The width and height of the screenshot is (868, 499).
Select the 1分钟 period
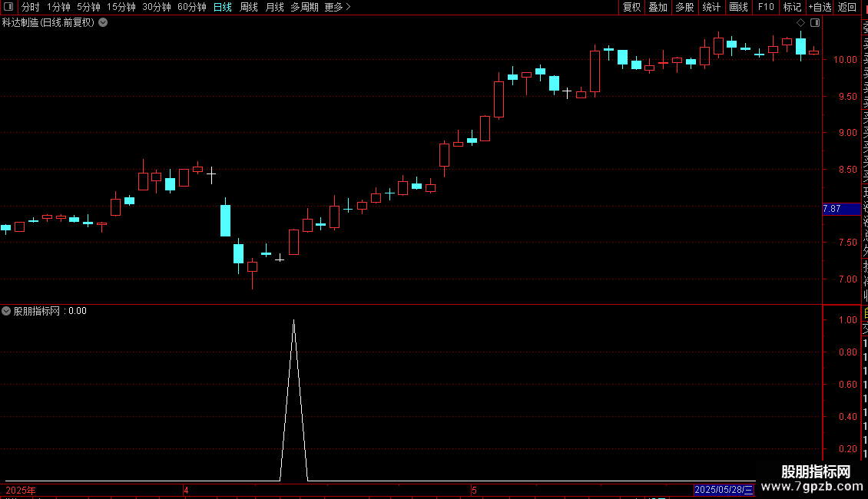58,7
